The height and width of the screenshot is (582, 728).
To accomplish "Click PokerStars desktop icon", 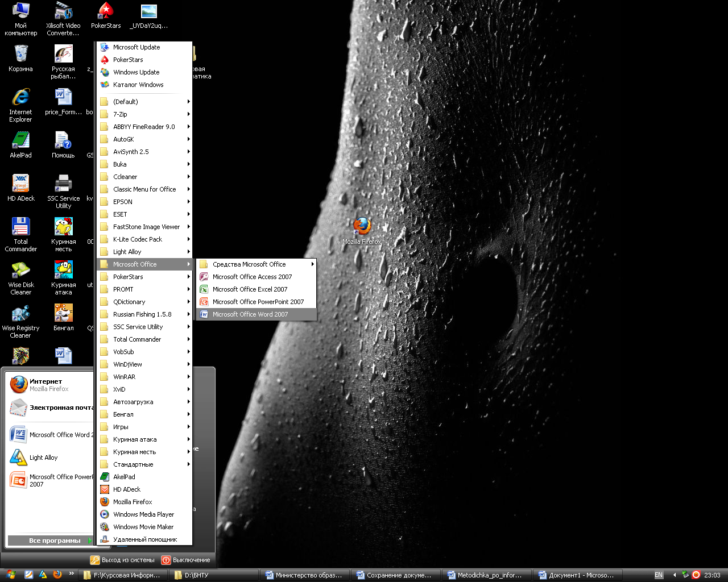I will 106,15.
